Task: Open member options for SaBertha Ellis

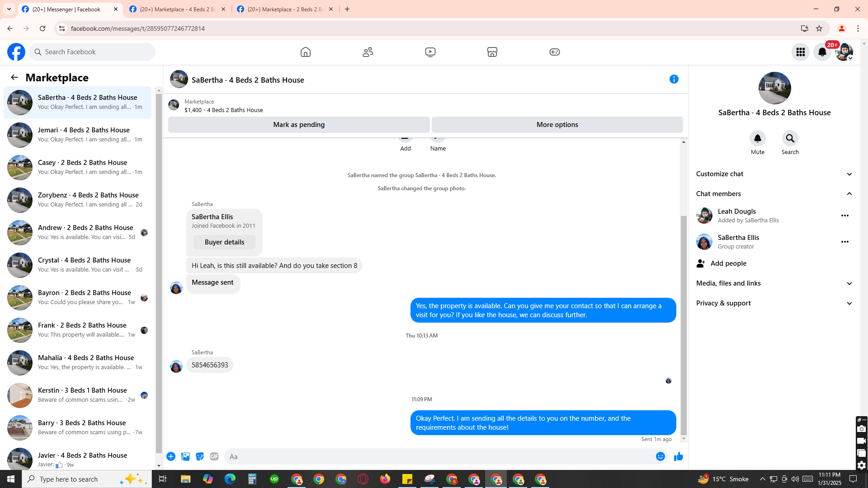Action: pos(845,242)
